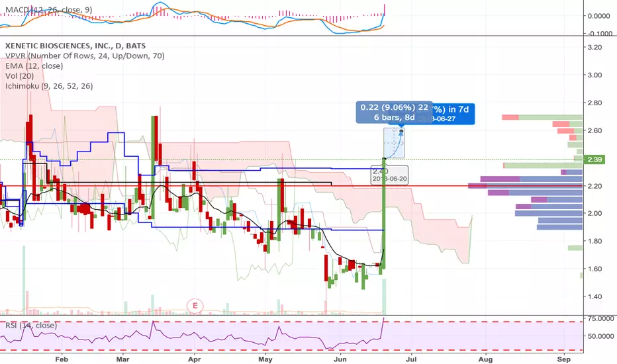Click the Feb label on time axis
The width and height of the screenshot is (617, 364).
click(x=62, y=359)
